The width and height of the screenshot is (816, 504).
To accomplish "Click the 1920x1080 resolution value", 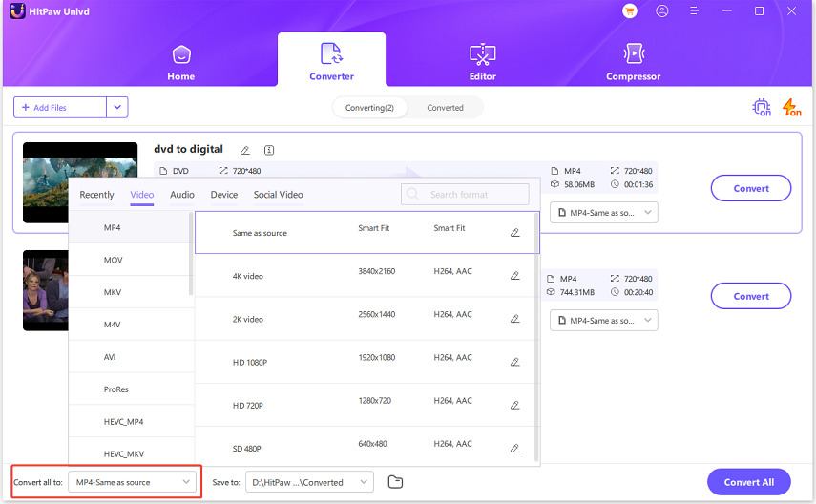I will (376, 358).
